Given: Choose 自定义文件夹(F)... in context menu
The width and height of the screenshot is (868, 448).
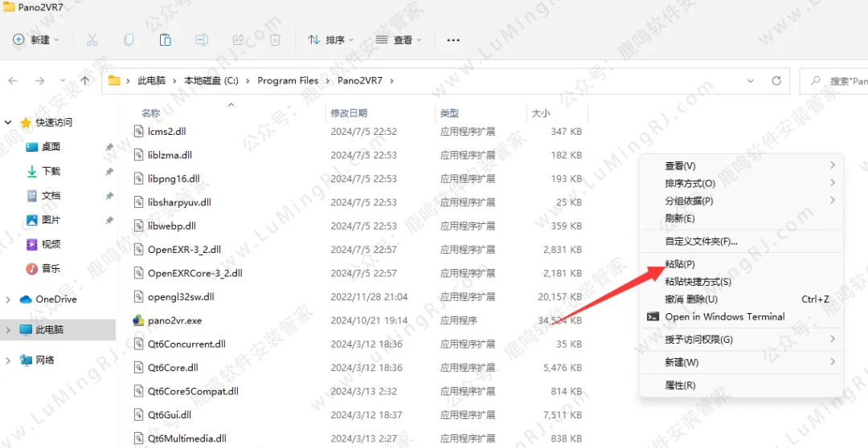Looking at the screenshot, I should tap(741, 241).
